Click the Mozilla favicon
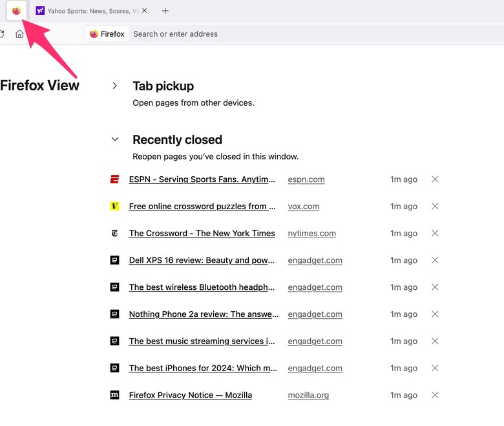Viewport: 504px width, 426px height. click(115, 395)
